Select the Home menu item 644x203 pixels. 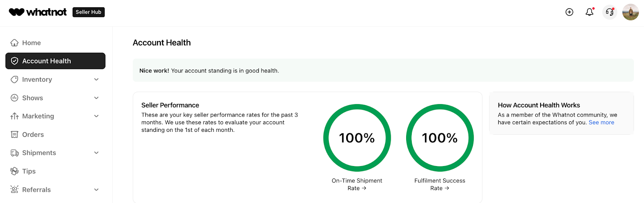point(31,43)
